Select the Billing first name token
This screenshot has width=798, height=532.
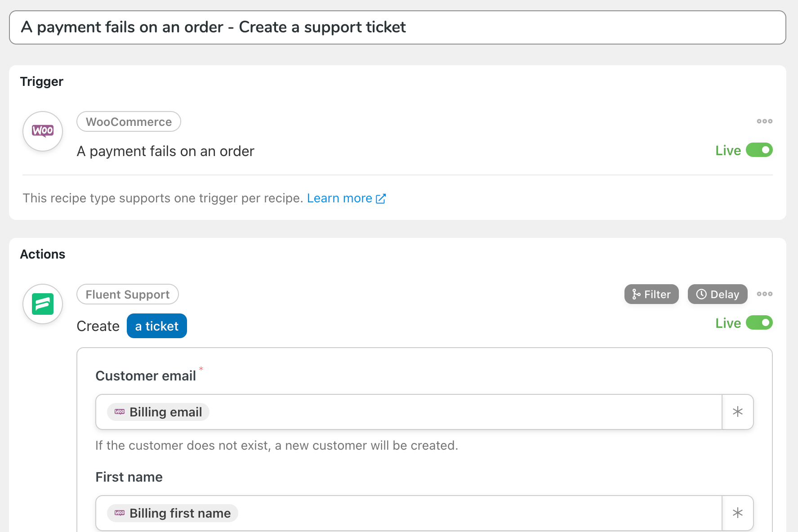(x=173, y=513)
